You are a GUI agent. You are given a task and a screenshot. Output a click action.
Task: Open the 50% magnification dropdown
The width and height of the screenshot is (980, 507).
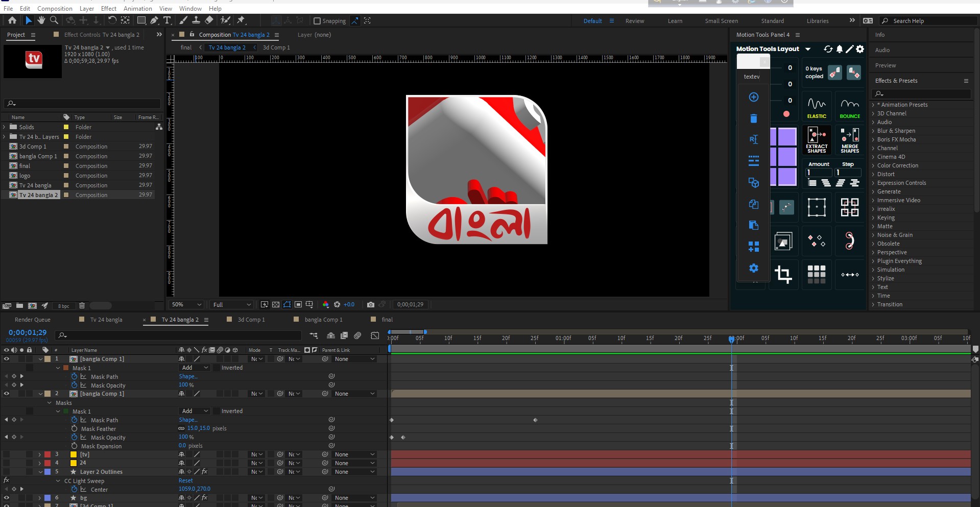click(186, 304)
